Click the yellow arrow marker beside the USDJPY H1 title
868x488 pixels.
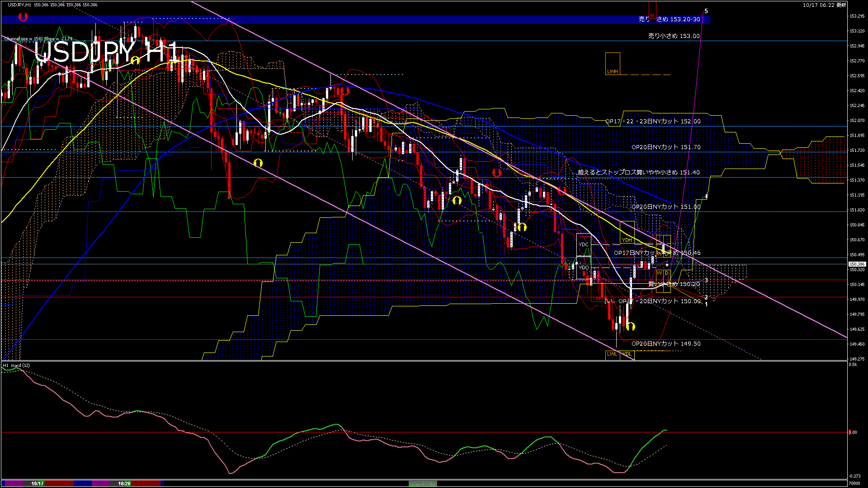tap(135, 60)
